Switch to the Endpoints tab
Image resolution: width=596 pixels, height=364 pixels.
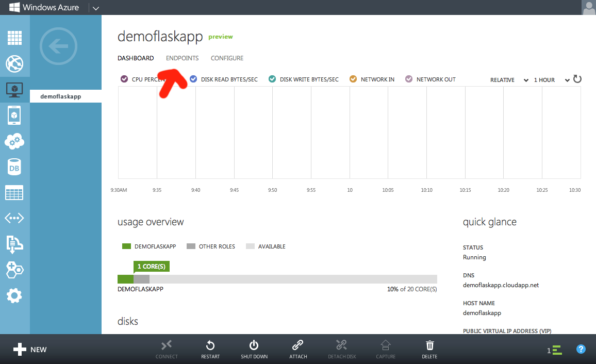tap(182, 58)
